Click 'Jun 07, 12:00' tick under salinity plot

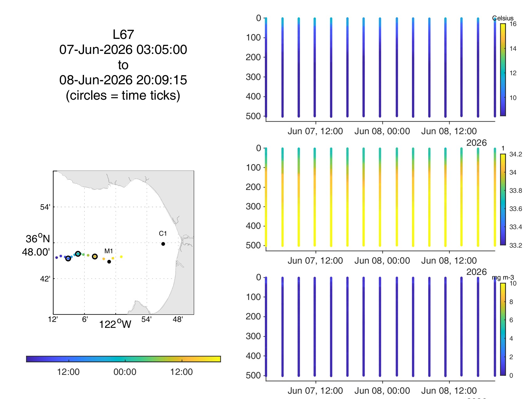(x=315, y=261)
